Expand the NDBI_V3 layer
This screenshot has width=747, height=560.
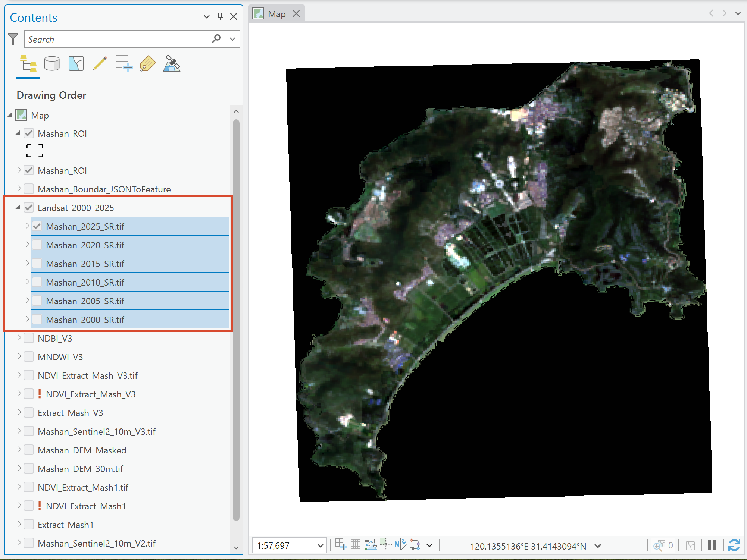19,338
